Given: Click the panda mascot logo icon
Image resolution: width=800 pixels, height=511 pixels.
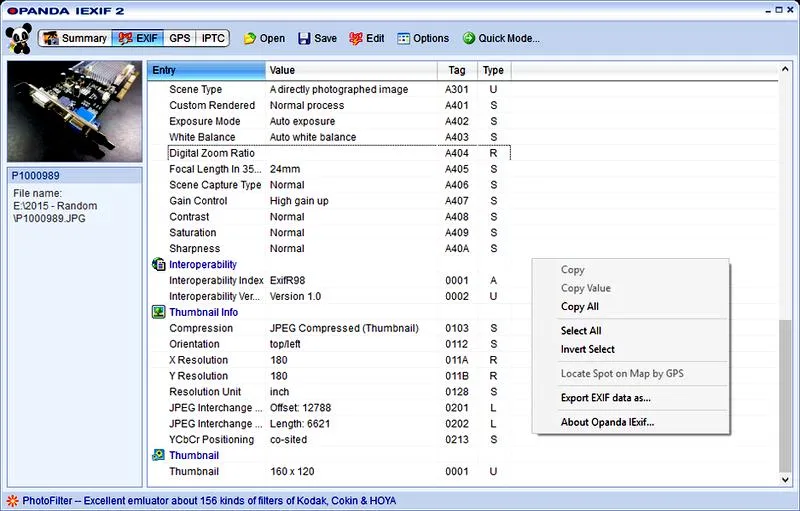Looking at the screenshot, I should pyautogui.click(x=19, y=39).
